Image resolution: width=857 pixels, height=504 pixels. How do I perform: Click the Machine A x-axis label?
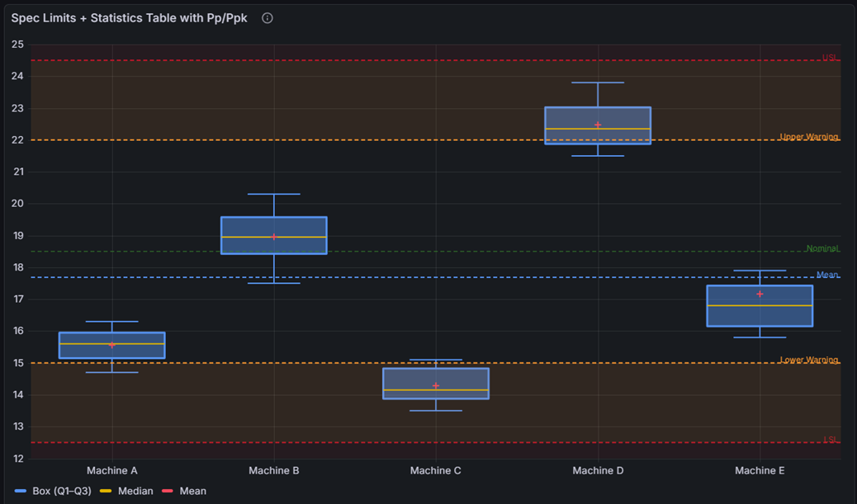click(x=112, y=470)
